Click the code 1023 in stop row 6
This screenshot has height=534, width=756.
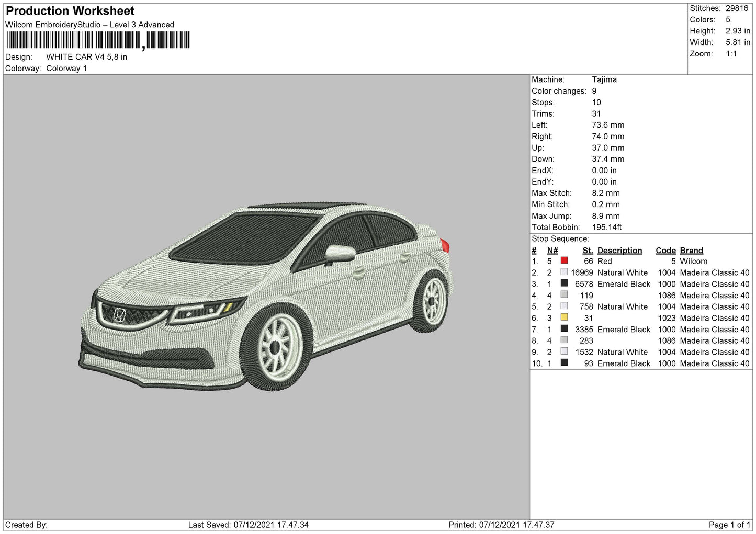[667, 318]
